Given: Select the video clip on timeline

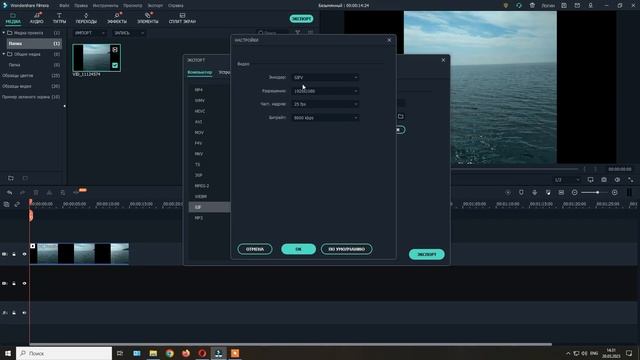Looking at the screenshot, I should click(79, 254).
